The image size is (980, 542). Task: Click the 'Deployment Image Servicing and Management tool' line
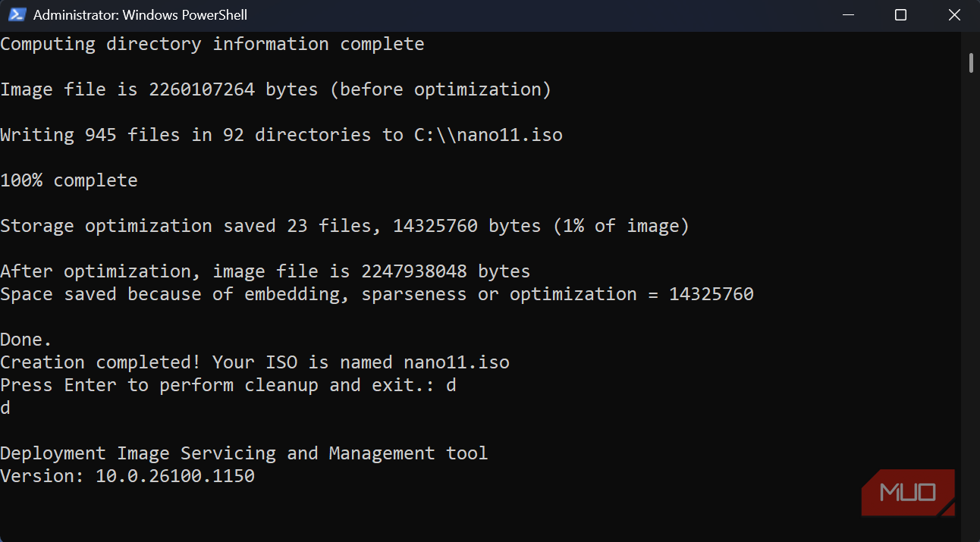pos(244,454)
